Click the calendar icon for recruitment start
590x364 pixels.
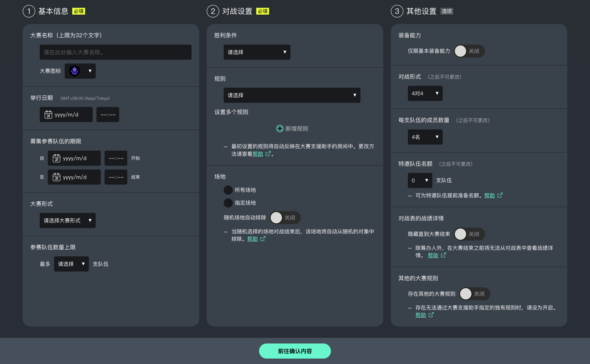(56, 158)
